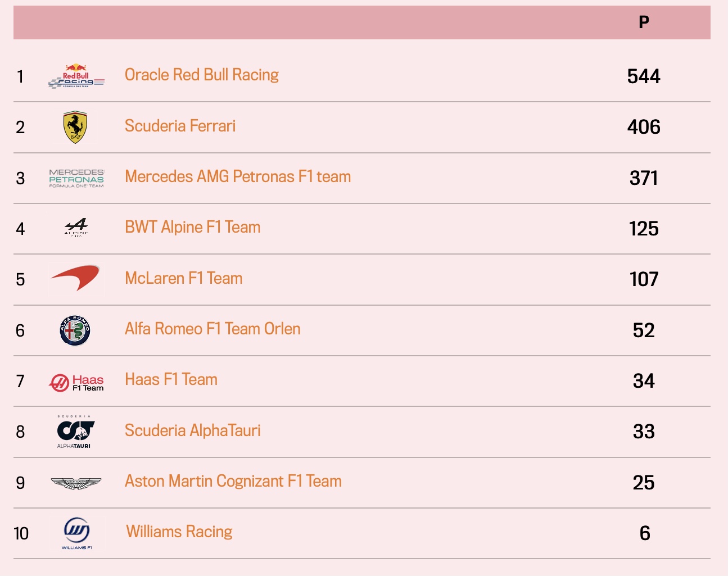The image size is (728, 576).
Task: Open the Oracle Red Bull Racing link
Action: 202,75
